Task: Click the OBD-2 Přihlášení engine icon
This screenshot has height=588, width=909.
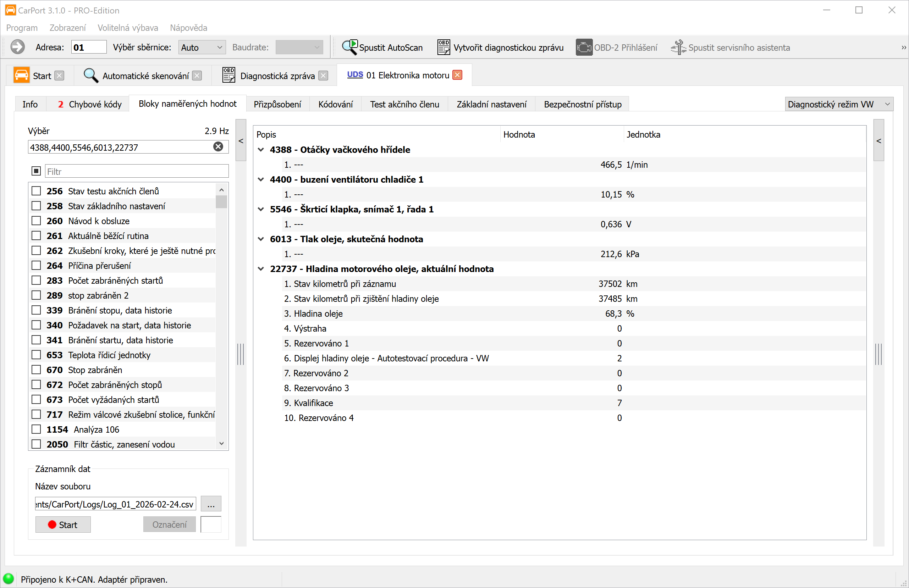Action: click(584, 48)
